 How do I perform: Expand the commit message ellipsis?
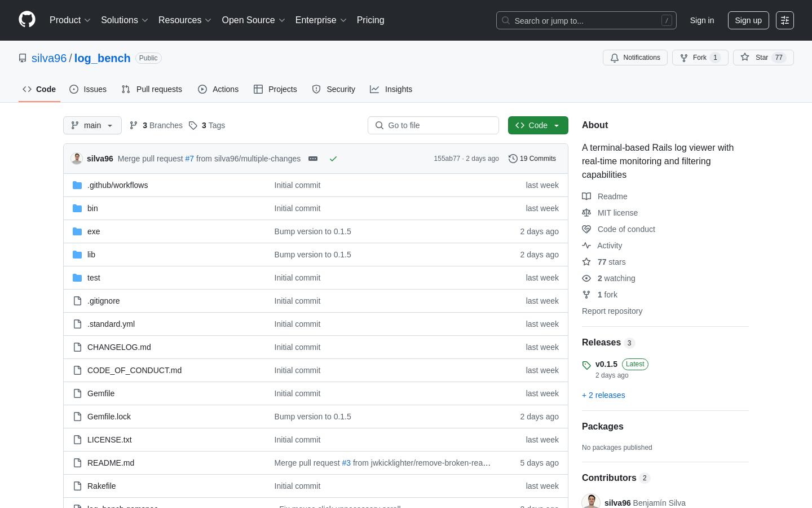[313, 159]
